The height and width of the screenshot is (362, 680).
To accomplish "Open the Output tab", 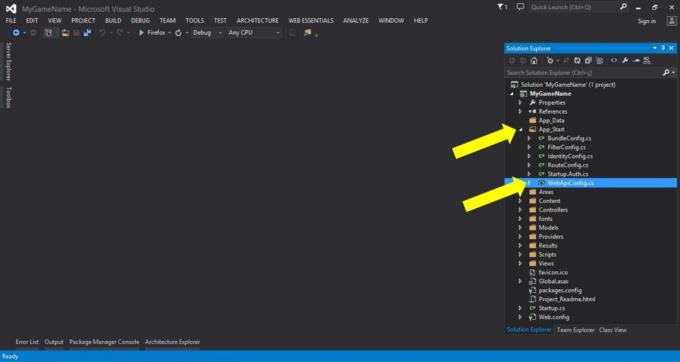I will pyautogui.click(x=54, y=342).
